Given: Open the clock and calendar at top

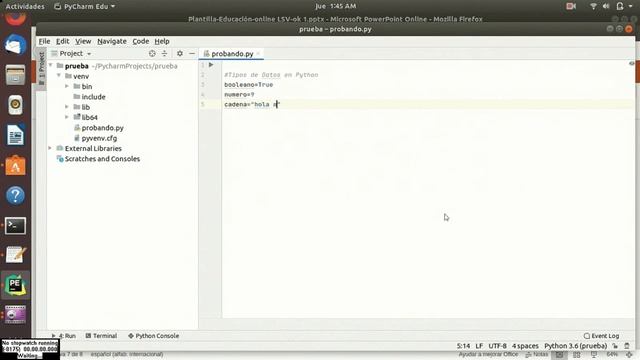Looking at the screenshot, I should tap(336, 6).
